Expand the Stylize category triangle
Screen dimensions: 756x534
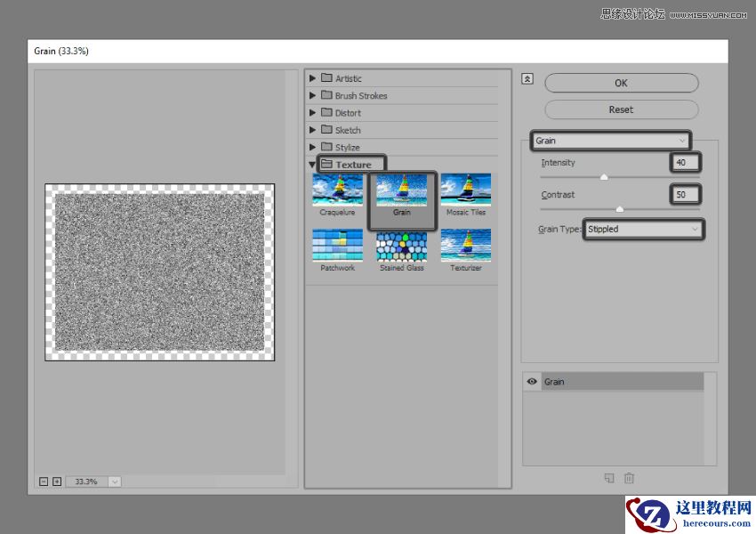(x=312, y=147)
